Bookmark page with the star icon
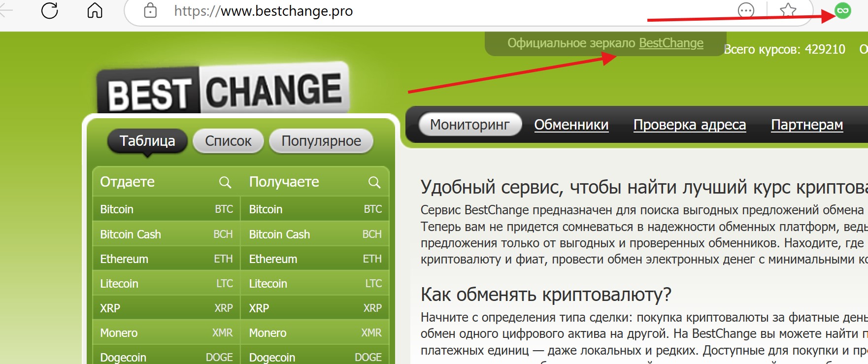The image size is (868, 364). [788, 10]
